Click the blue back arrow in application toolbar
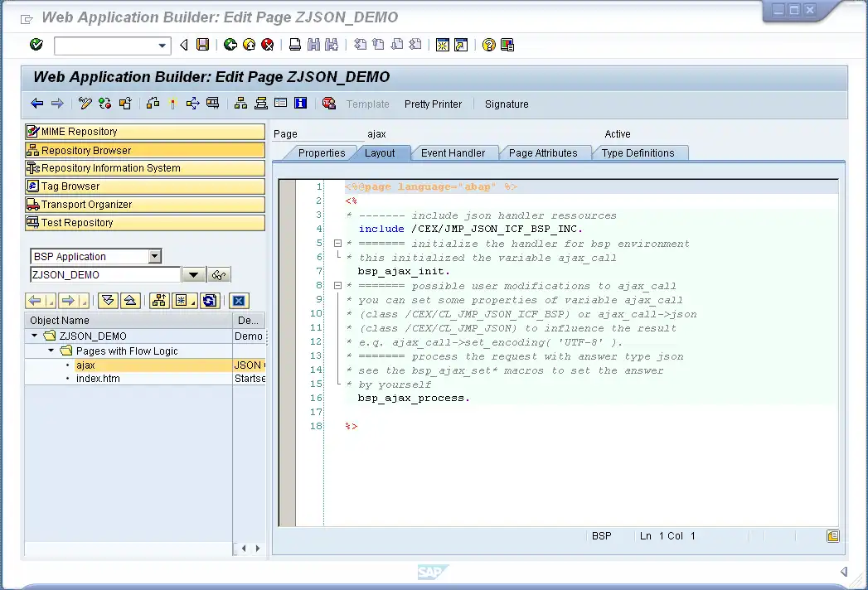The width and height of the screenshot is (868, 590). tap(36, 104)
